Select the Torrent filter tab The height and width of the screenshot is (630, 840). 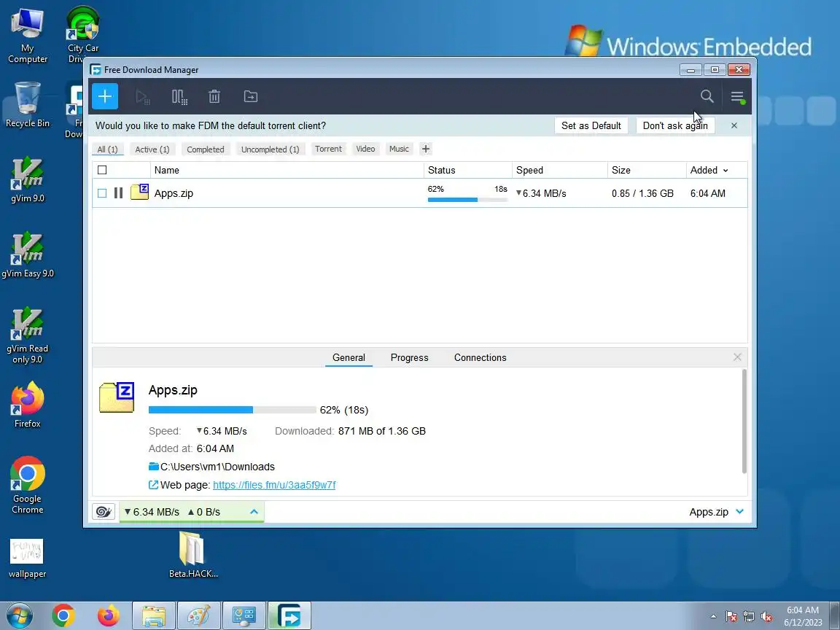pos(328,149)
